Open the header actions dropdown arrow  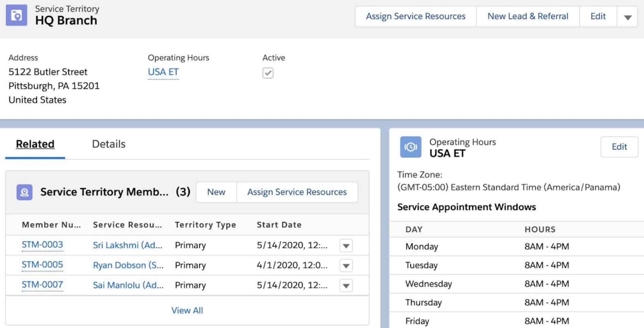pos(628,16)
